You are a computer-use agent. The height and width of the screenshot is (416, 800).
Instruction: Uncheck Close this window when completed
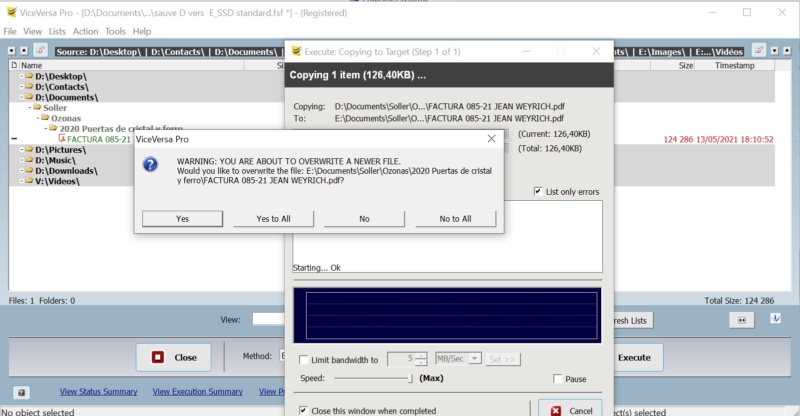coord(304,410)
